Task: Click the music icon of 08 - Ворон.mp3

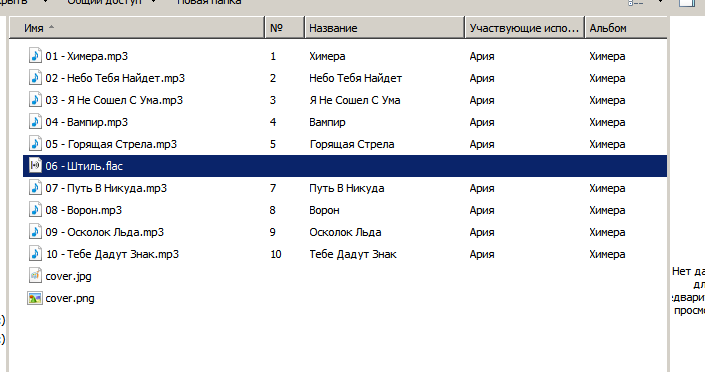Action: pyautogui.click(x=35, y=210)
